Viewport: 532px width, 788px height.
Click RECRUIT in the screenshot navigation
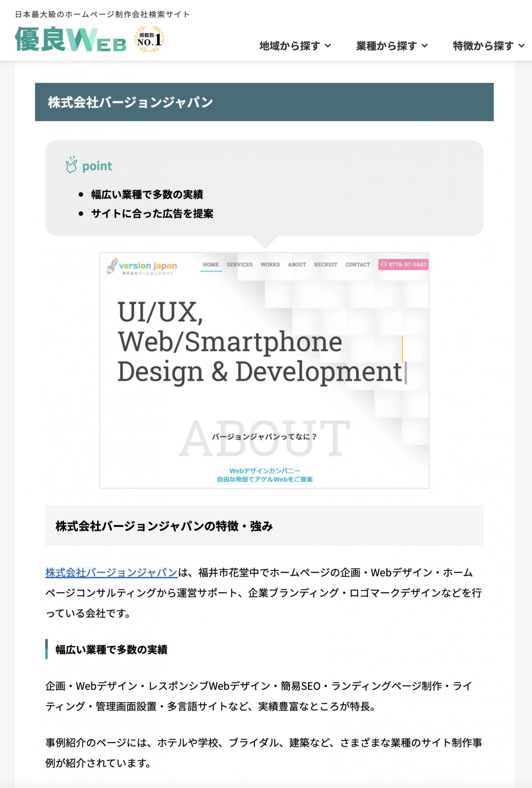click(x=326, y=265)
